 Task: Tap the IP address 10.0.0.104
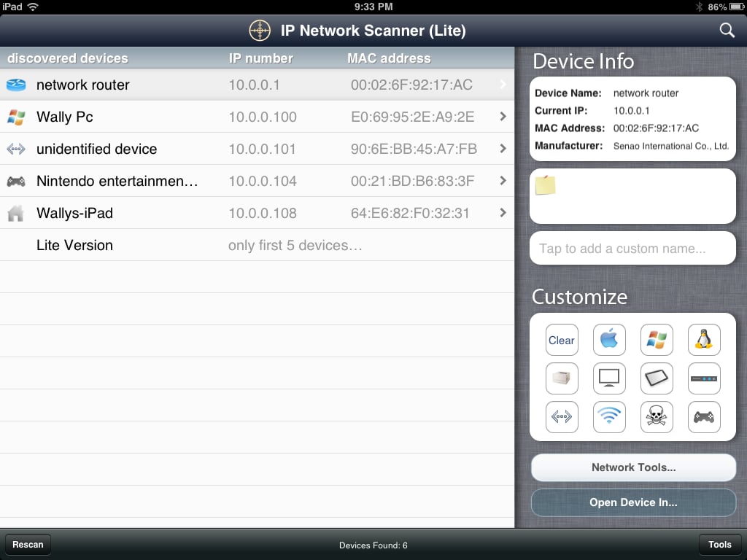point(263,181)
